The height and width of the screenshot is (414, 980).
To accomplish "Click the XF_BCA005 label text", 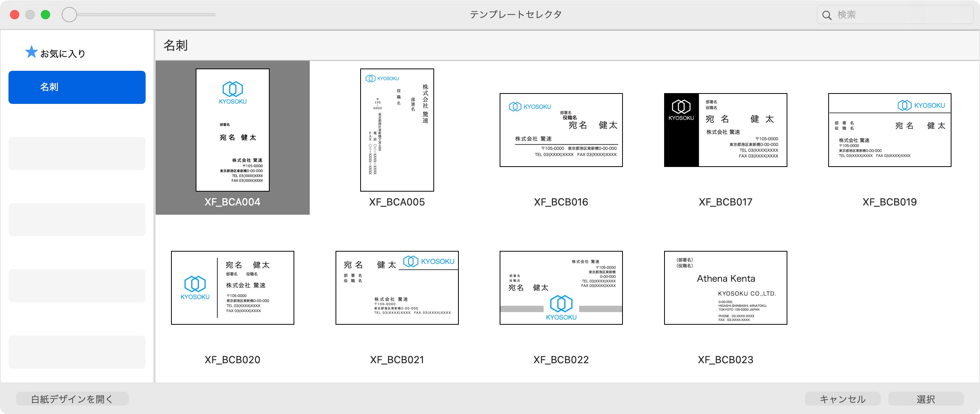I will (x=397, y=202).
